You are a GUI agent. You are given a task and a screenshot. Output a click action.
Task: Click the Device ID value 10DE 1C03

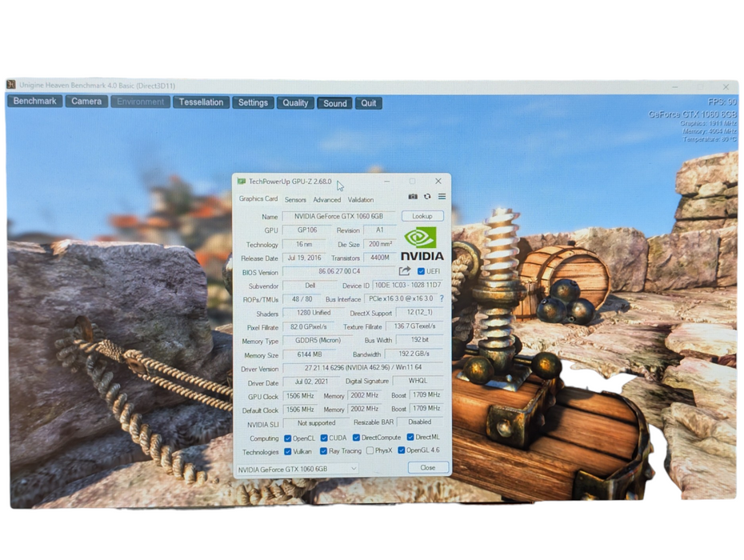408,286
